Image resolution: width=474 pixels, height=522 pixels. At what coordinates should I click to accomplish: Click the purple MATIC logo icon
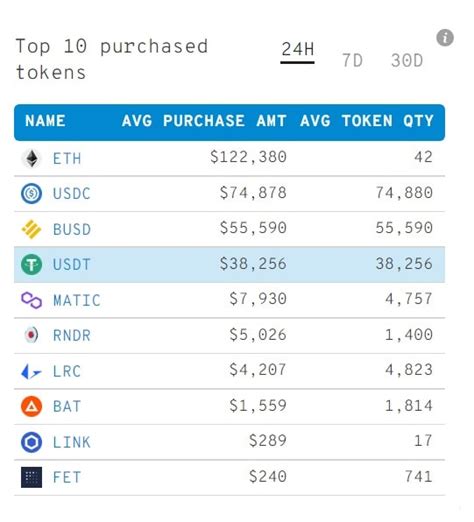[x=32, y=300]
